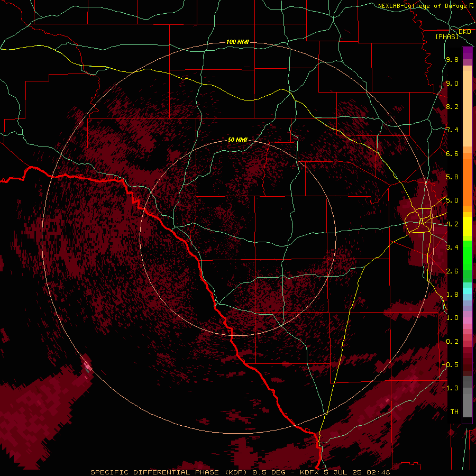476x476 pixels.
Task: Select the [PHAS] legend heading
Action: click(x=447, y=36)
